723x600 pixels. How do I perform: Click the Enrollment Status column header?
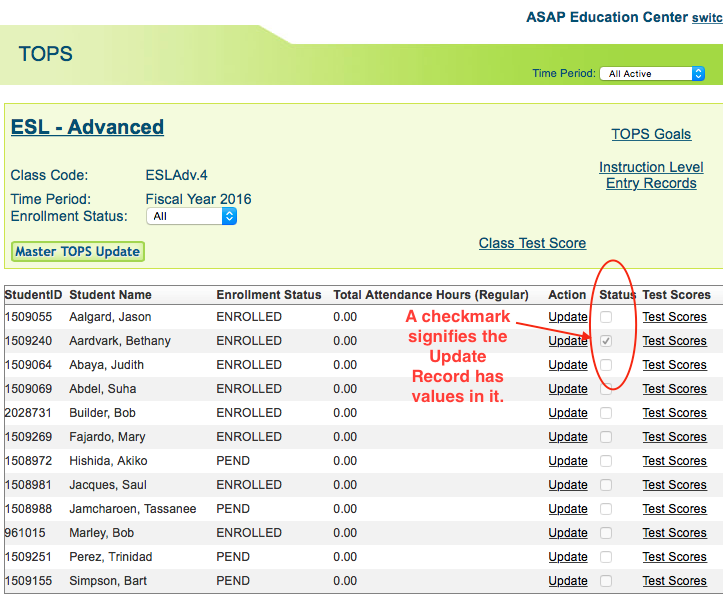point(268,295)
